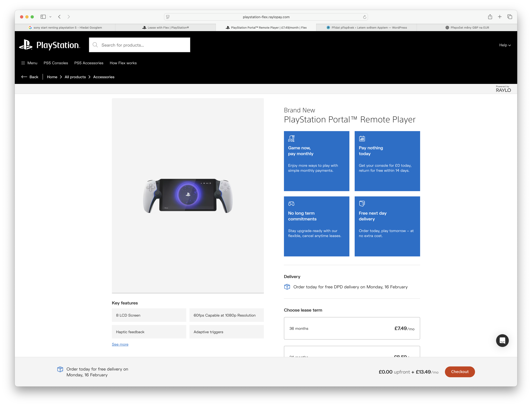Open the hamburger Menu
Image resolution: width=532 pixels, height=406 pixels.
tap(29, 63)
